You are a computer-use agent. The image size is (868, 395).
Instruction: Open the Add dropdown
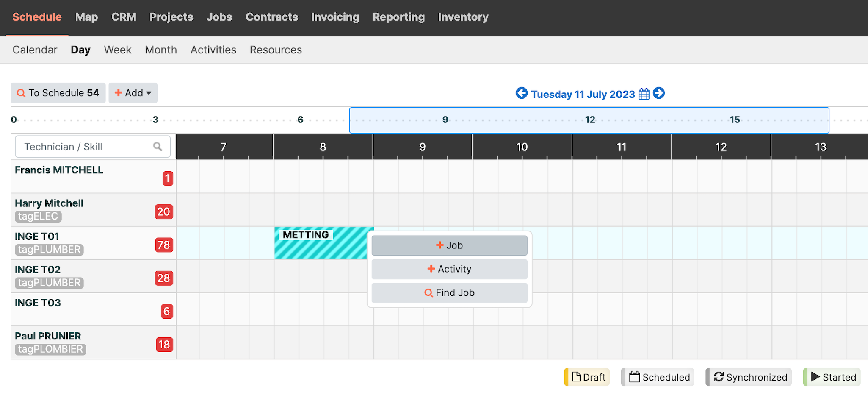point(133,93)
